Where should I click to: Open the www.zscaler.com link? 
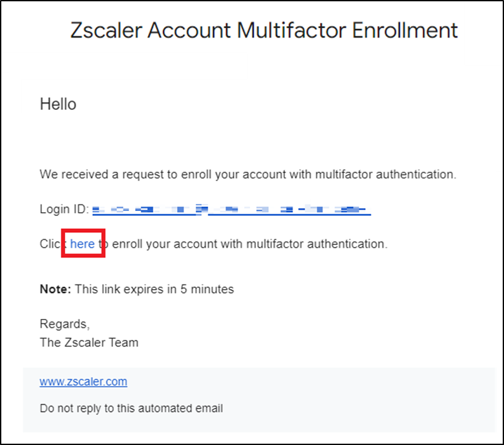(83, 382)
